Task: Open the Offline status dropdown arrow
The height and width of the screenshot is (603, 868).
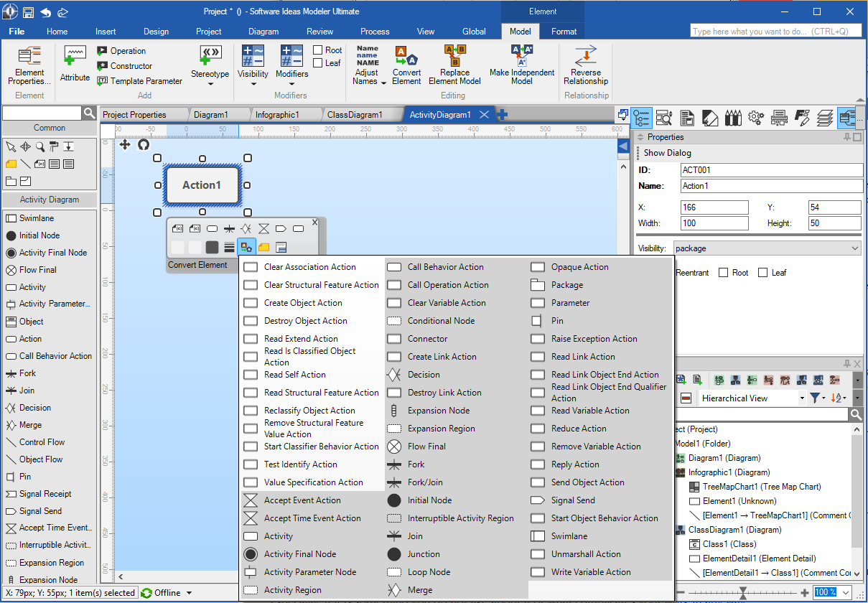Action: tap(190, 593)
